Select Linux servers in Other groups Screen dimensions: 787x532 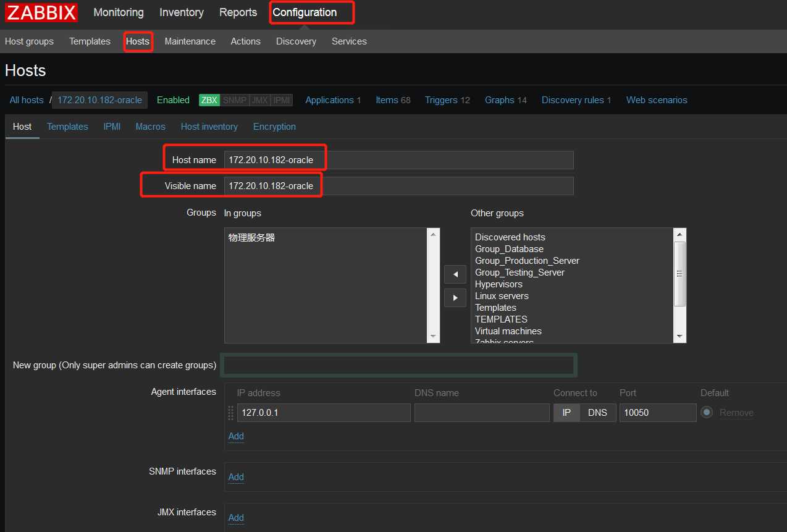502,296
